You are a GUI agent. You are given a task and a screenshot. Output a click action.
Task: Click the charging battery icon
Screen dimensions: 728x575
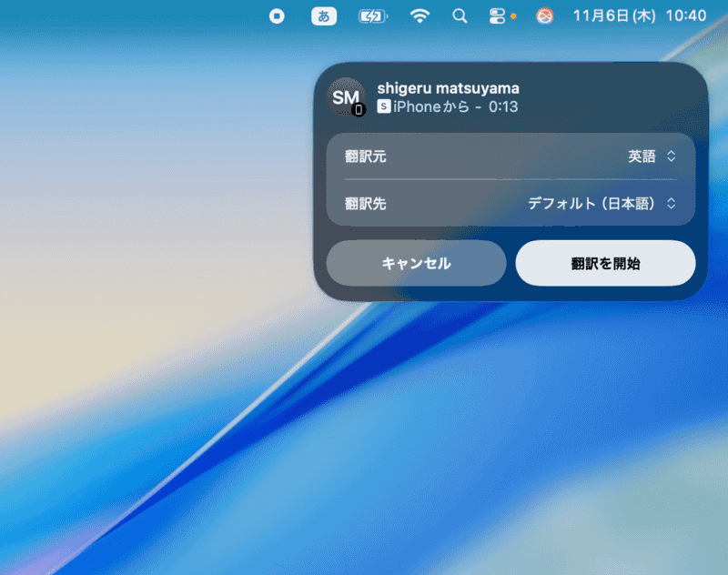pos(372,15)
